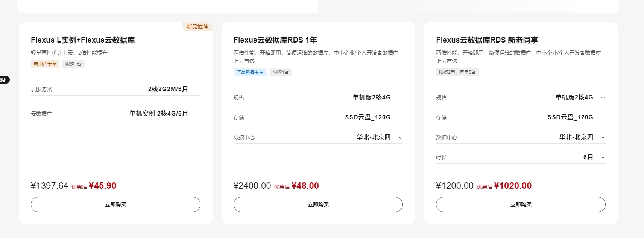The height and width of the screenshot is (238, 644).
Task: Click the 新用户专享 tag
Action: [45, 64]
